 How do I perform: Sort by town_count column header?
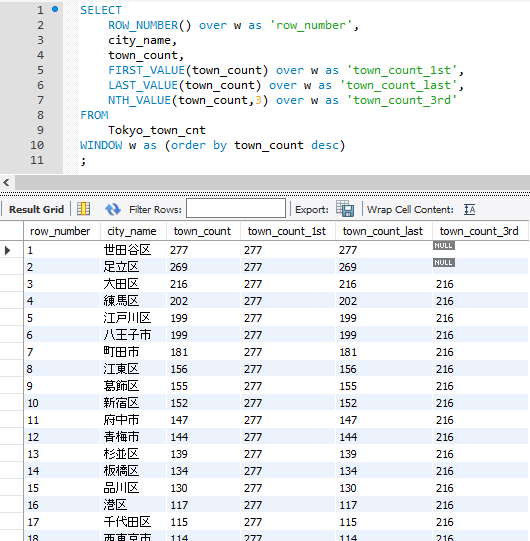[x=202, y=231]
